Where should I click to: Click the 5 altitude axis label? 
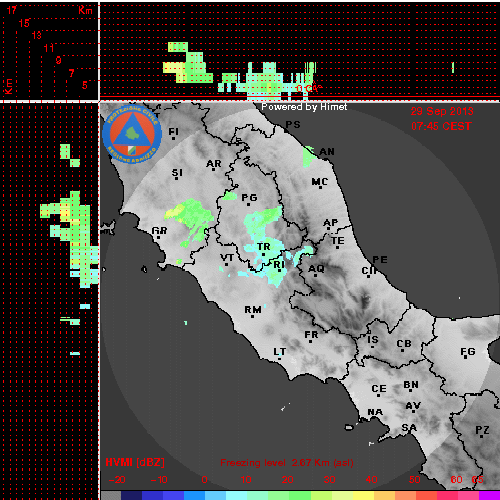tap(85, 85)
